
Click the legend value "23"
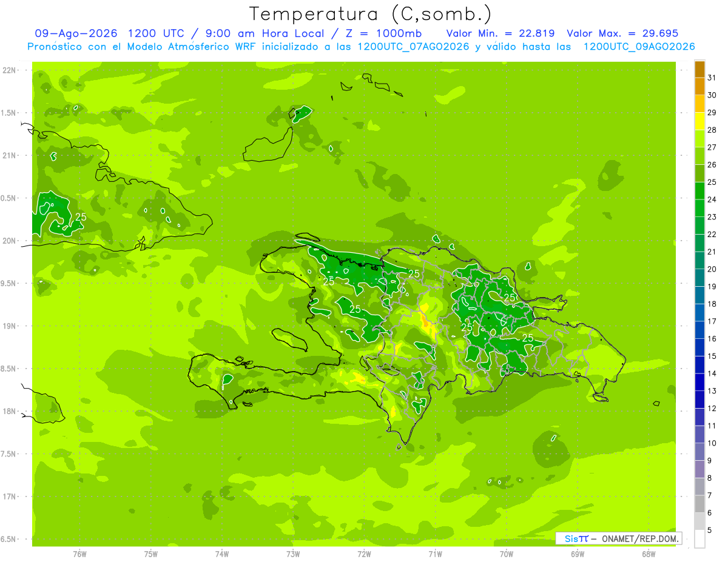tap(712, 217)
